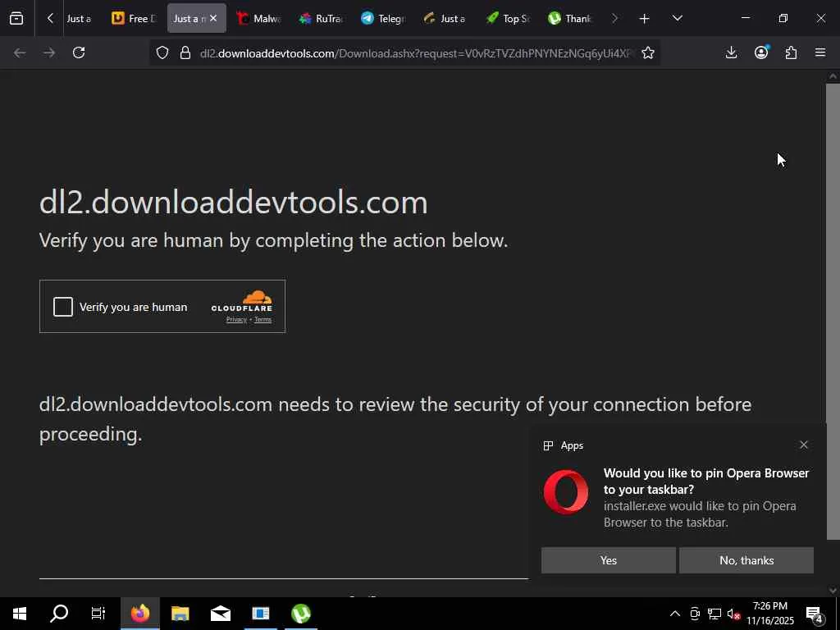
Task: Switch to the Thank tab
Action: point(570,18)
